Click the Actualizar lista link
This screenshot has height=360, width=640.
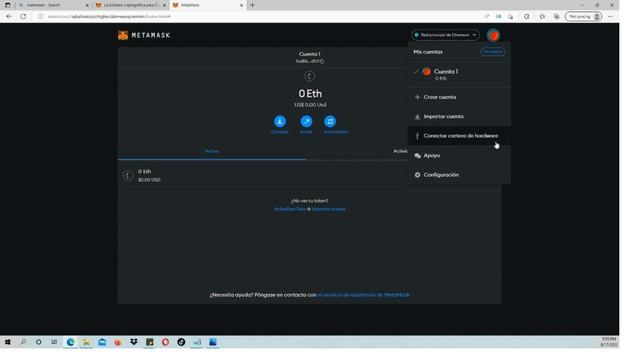click(289, 209)
